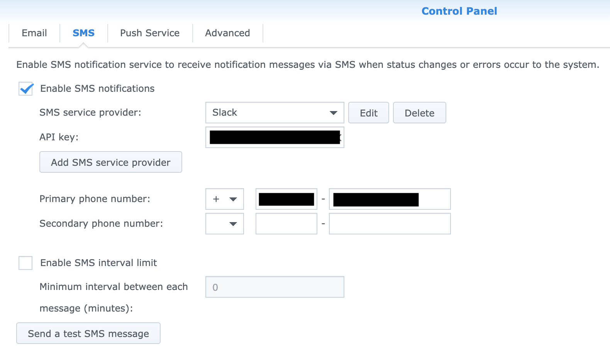Switch to the Email tab
Viewport: 610px width, 364px height.
coord(34,33)
